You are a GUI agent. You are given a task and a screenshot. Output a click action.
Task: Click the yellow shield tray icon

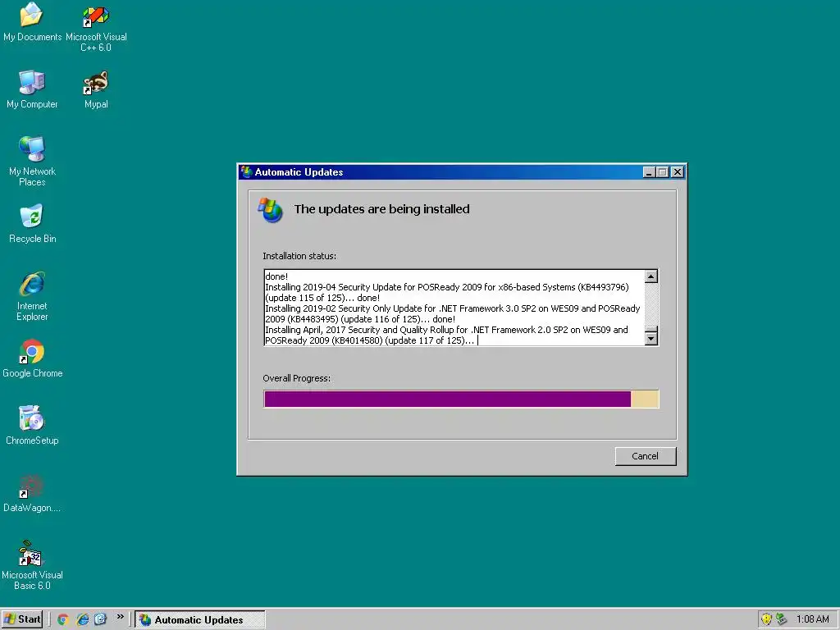pos(767,619)
